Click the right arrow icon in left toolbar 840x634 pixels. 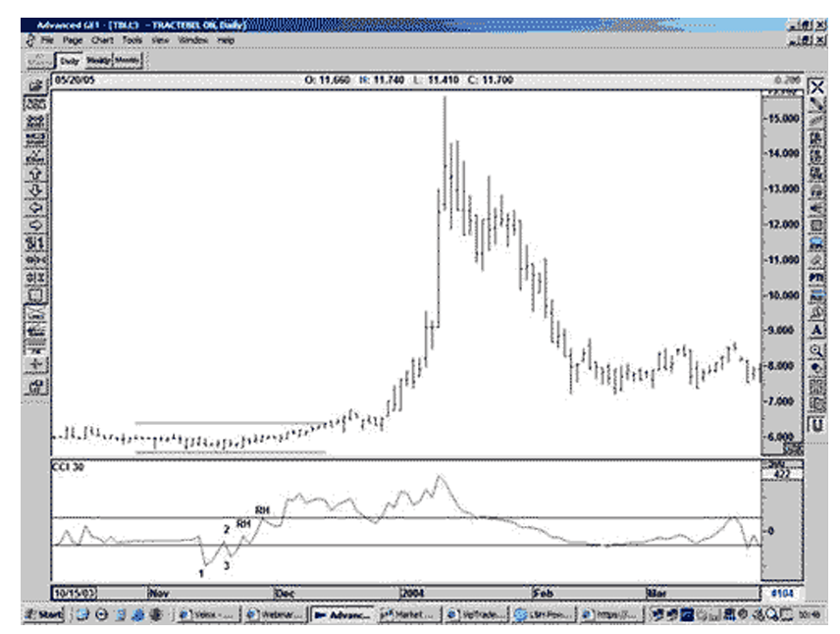(x=35, y=225)
